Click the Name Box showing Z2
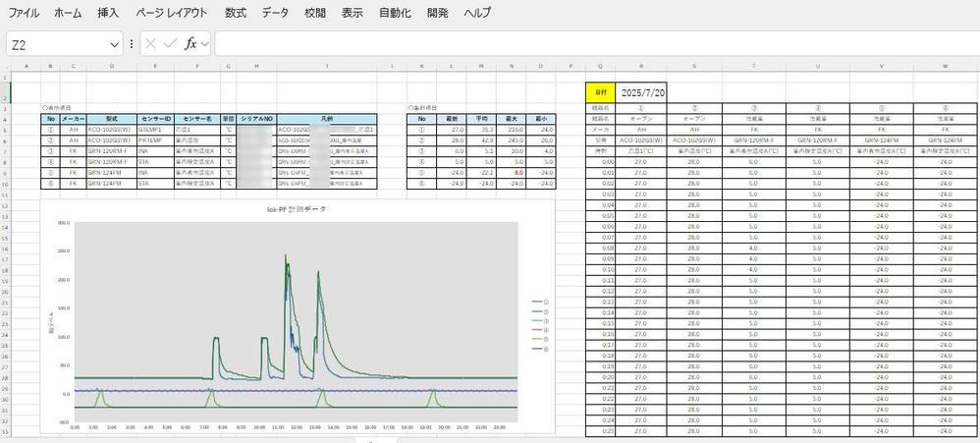 [x=58, y=44]
